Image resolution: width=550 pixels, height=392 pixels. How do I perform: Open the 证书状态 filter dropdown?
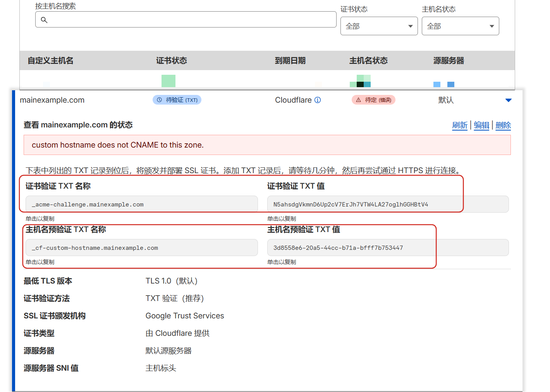[379, 26]
